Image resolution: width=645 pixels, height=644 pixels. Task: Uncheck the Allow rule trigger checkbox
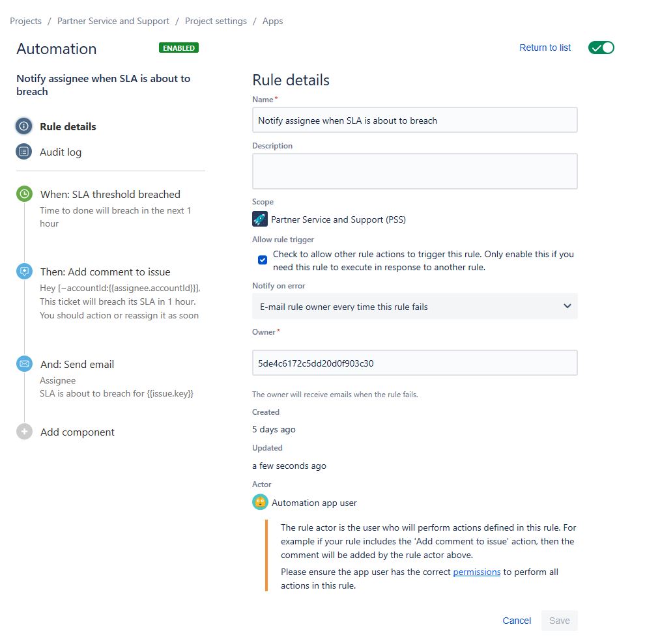(262, 259)
